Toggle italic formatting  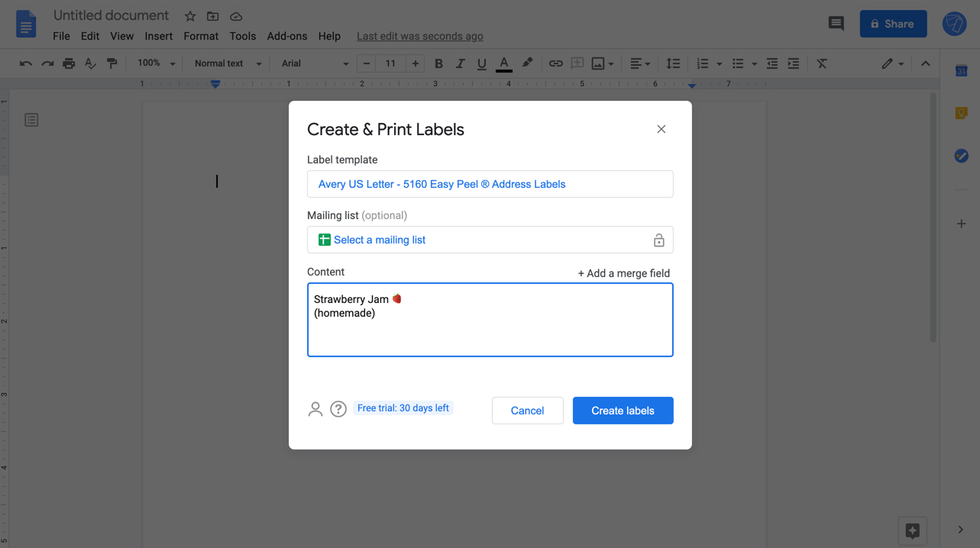pyautogui.click(x=460, y=63)
